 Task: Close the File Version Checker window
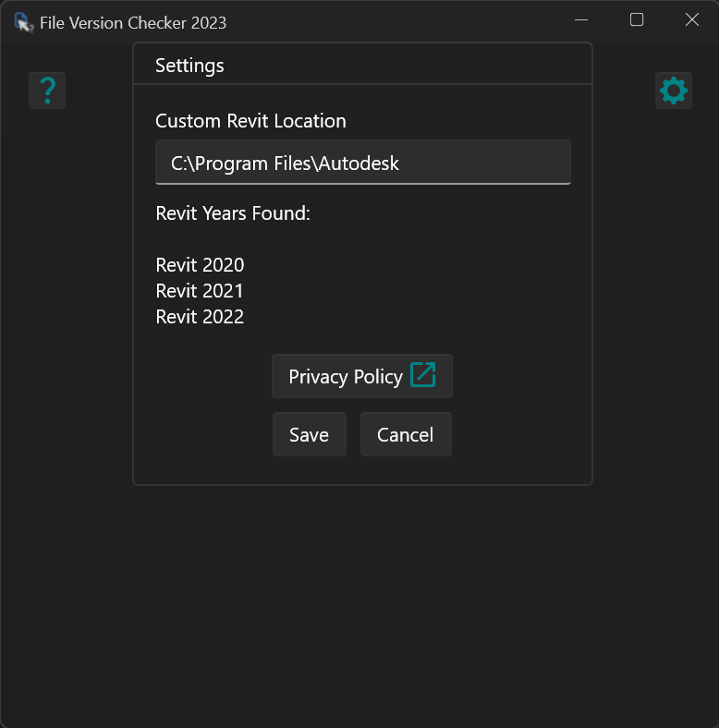pos(691,20)
